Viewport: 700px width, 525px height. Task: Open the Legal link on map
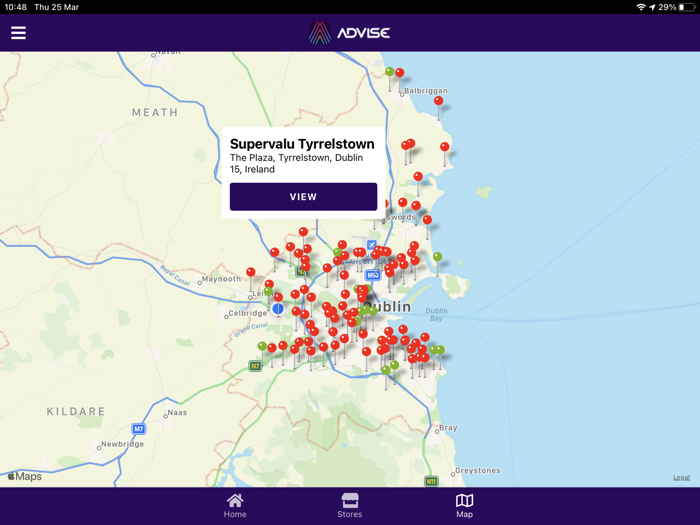point(681,477)
